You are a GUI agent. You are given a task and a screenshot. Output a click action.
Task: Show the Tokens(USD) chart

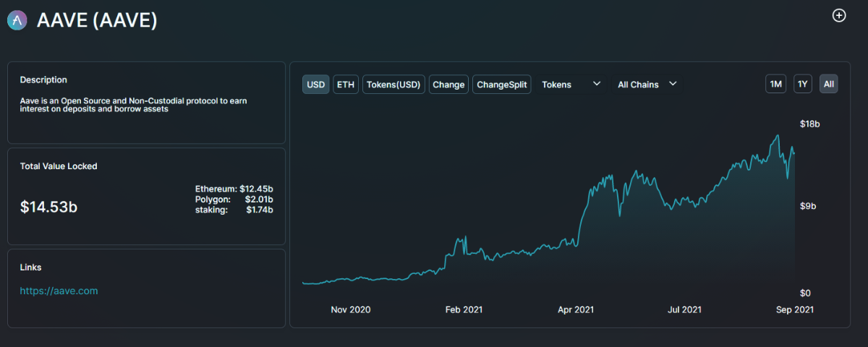pos(393,85)
